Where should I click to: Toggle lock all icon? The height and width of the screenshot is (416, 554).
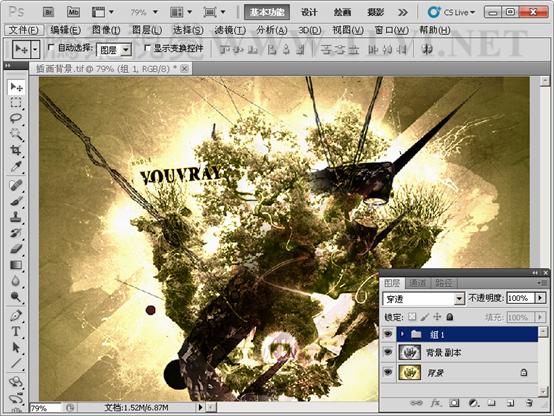point(450,316)
